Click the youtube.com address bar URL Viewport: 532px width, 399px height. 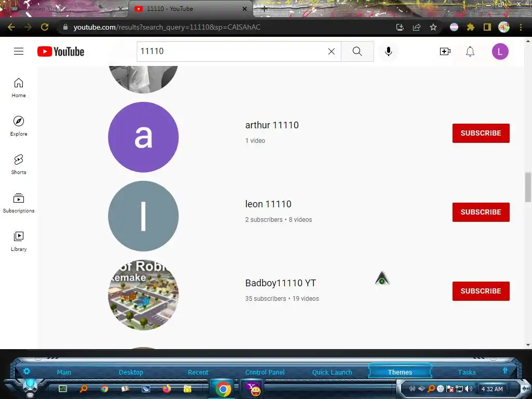[167, 27]
